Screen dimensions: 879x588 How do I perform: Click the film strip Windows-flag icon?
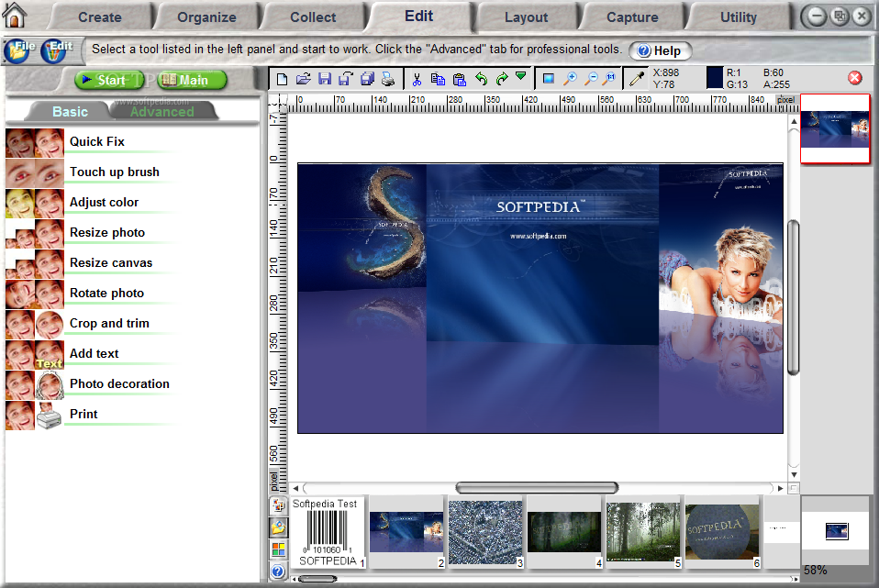click(278, 549)
